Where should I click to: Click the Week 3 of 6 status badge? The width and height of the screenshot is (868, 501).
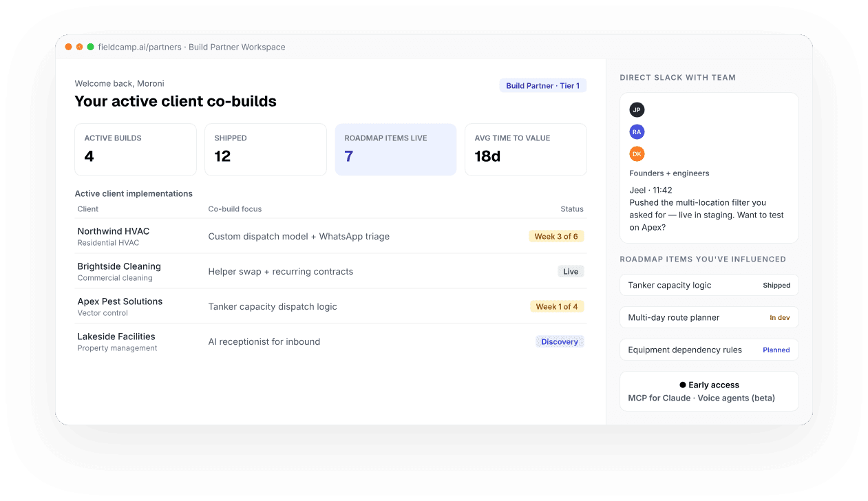(556, 237)
